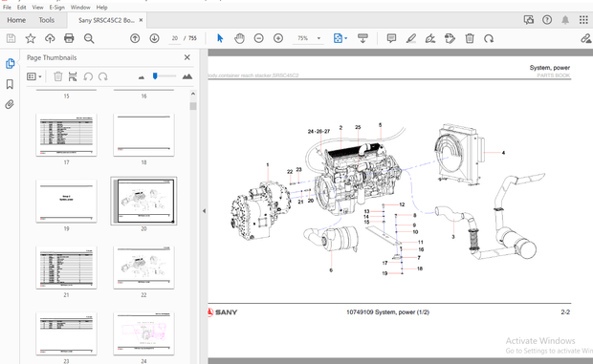This screenshot has width=593, height=364.
Task: Click the scrolling mode keyboard icon
Action: click(362, 38)
